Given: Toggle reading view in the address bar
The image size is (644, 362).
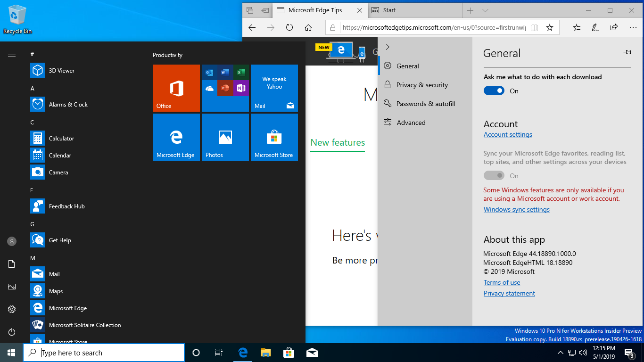Looking at the screenshot, I should click(534, 28).
